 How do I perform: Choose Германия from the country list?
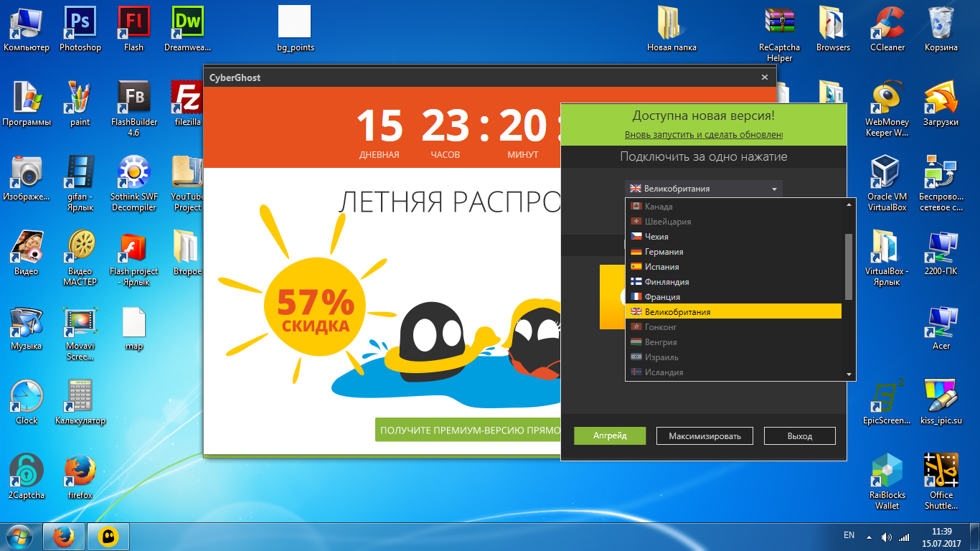click(733, 252)
